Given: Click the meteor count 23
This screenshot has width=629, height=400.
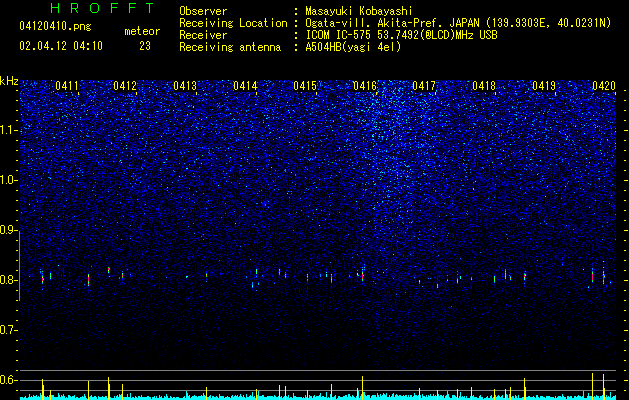Looking at the screenshot, I should (x=145, y=46).
